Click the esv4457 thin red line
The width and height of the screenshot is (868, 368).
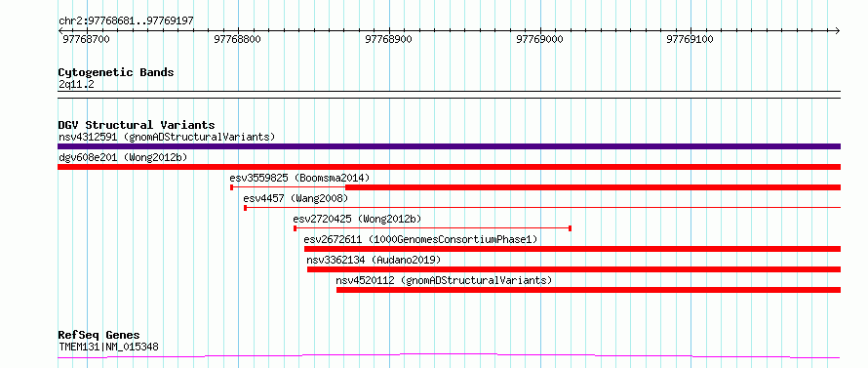coord(542,208)
